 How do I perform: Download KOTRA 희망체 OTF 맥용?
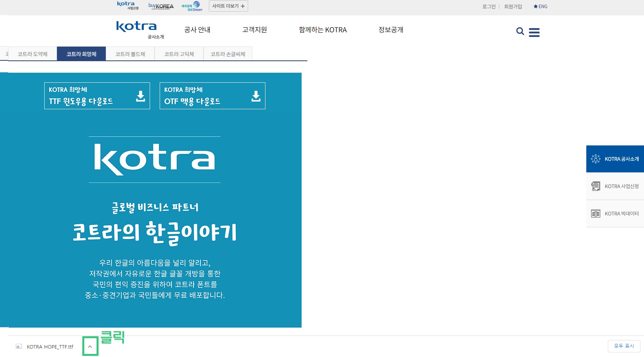coord(212,96)
